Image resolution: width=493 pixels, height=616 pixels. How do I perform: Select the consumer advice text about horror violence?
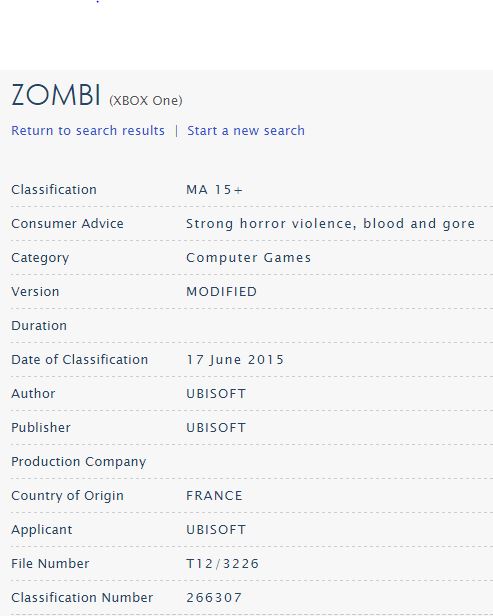(x=330, y=224)
